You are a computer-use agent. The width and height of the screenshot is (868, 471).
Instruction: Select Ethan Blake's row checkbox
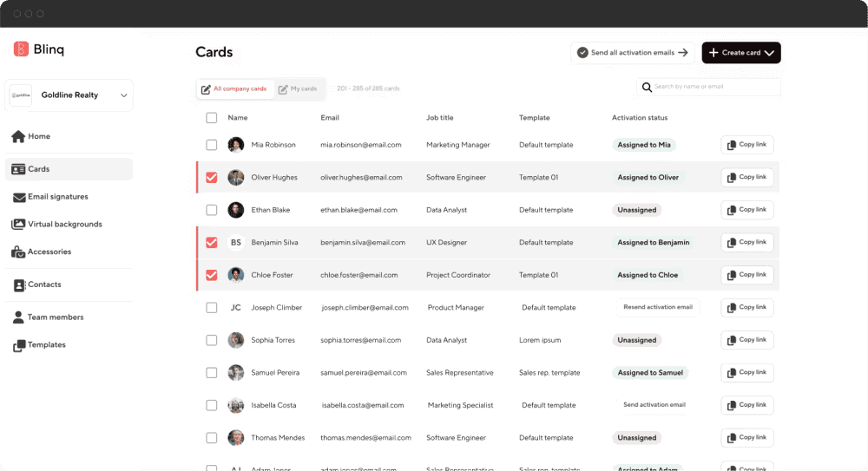pos(212,210)
